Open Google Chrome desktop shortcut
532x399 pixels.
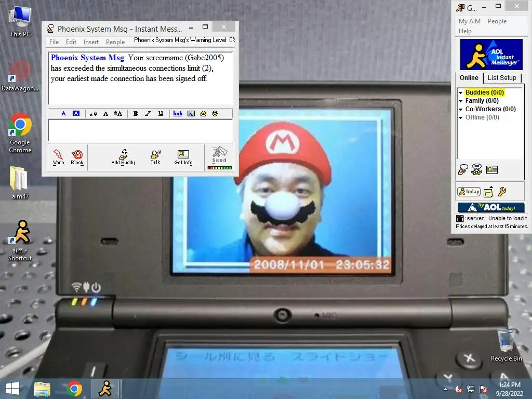point(20,133)
